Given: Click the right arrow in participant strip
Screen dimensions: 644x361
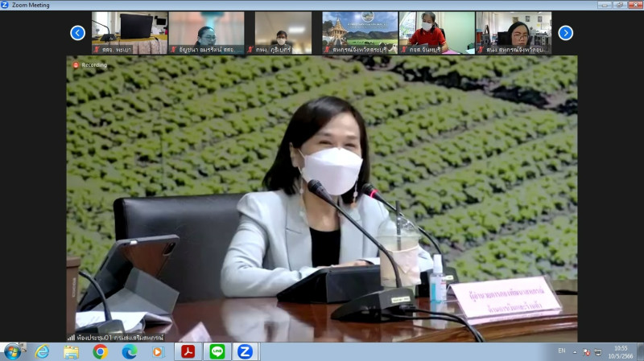Looking at the screenshot, I should (566, 33).
